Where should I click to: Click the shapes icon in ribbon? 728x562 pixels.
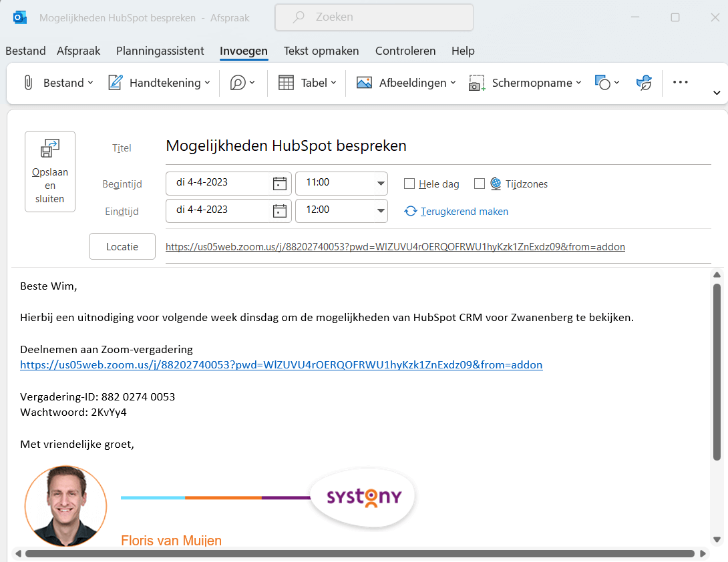tap(602, 83)
